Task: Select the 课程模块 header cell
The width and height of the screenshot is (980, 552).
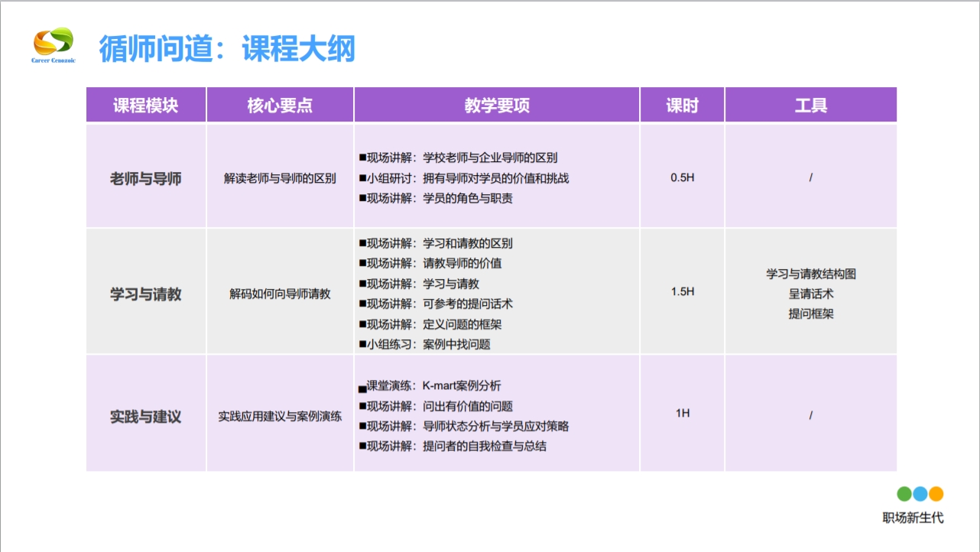Action: click(x=145, y=104)
